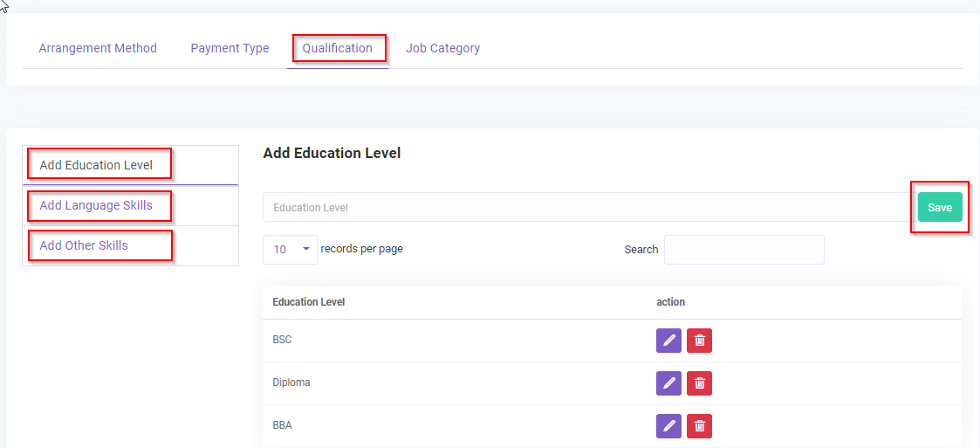
Task: Open the Payment Type tab
Action: point(230,48)
